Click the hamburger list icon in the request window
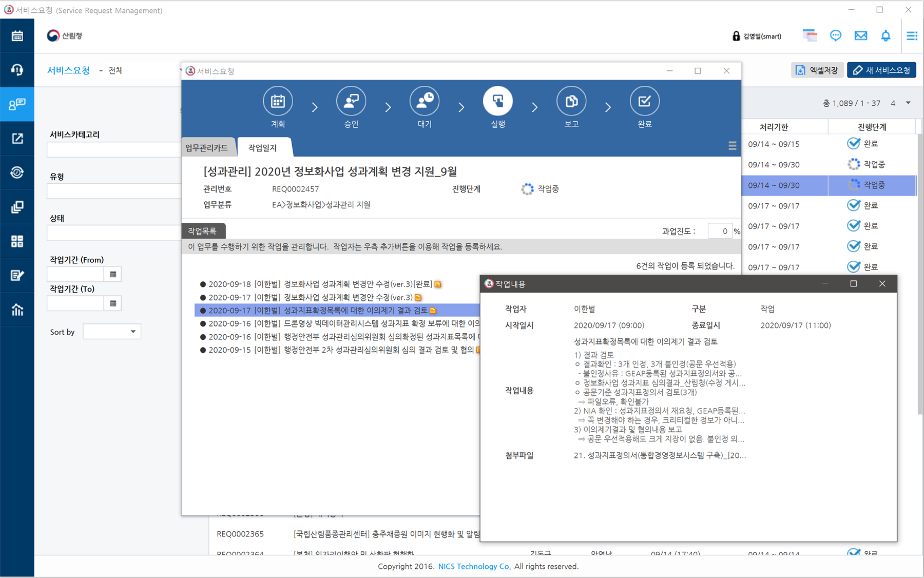The image size is (924, 578). [733, 146]
